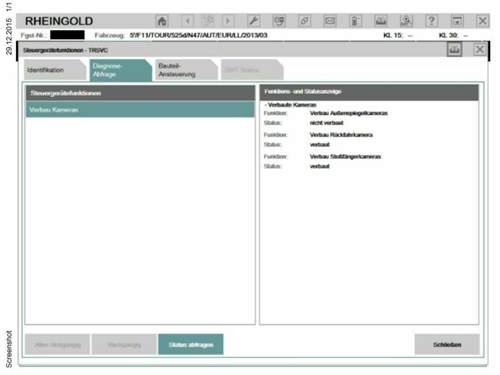The image size is (500, 375).
Task: Switch to the Identifikation tab
Action: [55, 70]
